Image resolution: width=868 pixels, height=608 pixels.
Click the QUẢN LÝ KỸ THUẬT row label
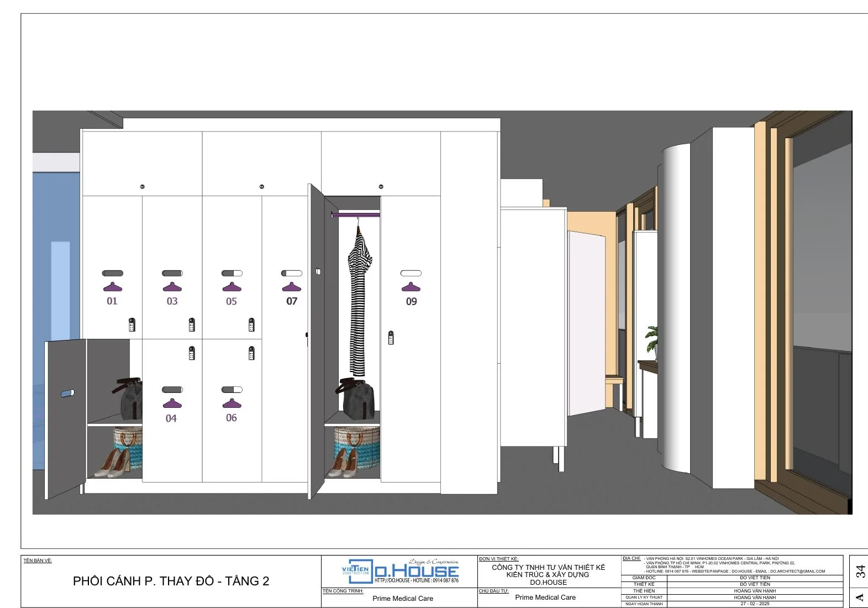click(644, 597)
